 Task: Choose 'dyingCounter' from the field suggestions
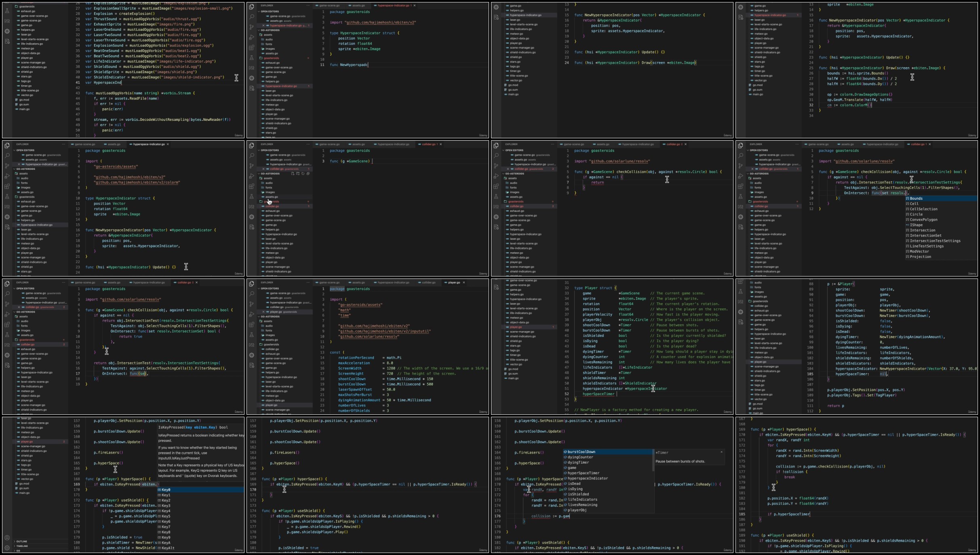tap(608, 457)
